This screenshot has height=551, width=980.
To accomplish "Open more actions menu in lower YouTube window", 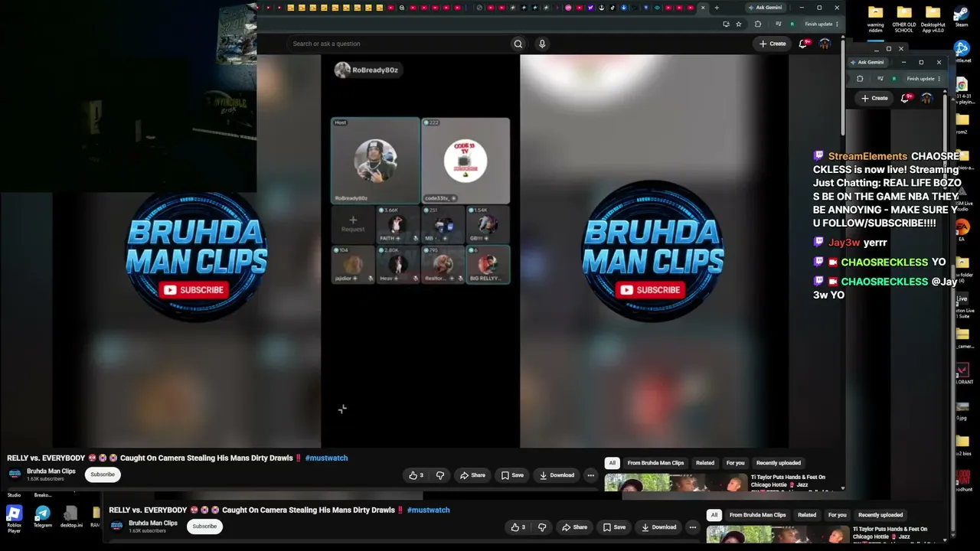I will (x=692, y=527).
